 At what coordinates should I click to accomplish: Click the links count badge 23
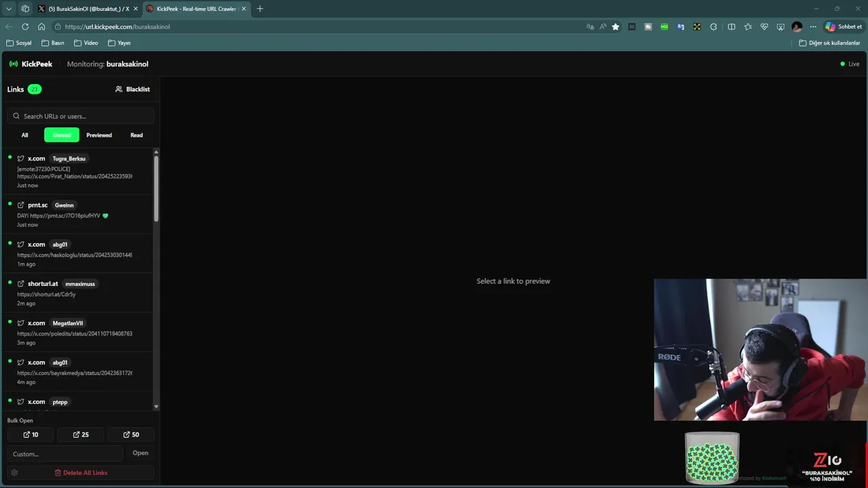coord(35,89)
